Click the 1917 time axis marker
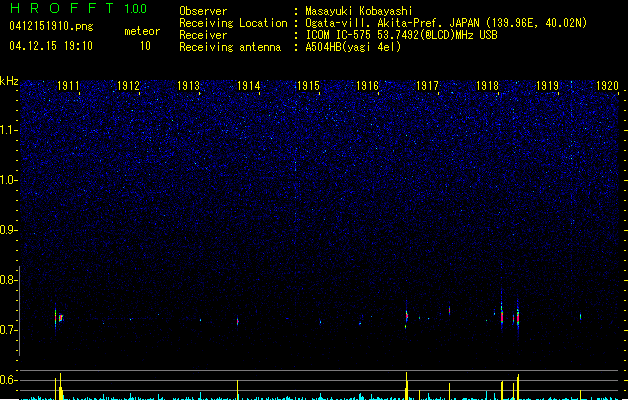This screenshot has height=400, width=629. (x=428, y=86)
